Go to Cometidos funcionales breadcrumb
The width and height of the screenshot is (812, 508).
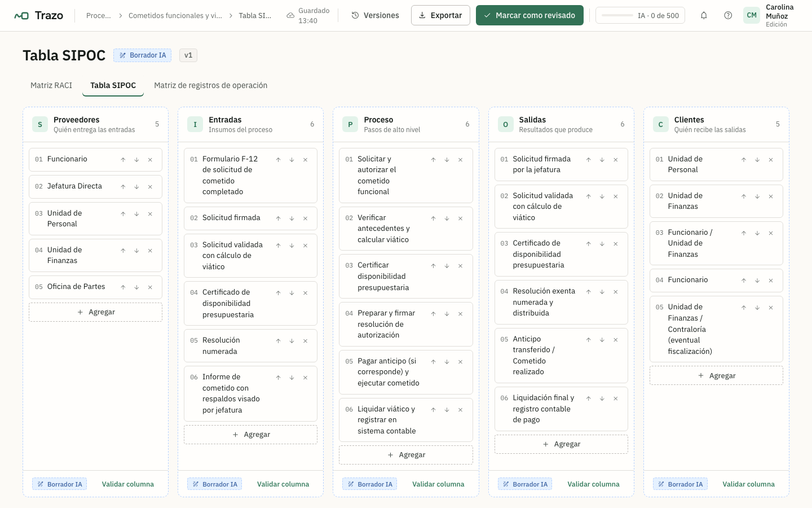(x=175, y=16)
